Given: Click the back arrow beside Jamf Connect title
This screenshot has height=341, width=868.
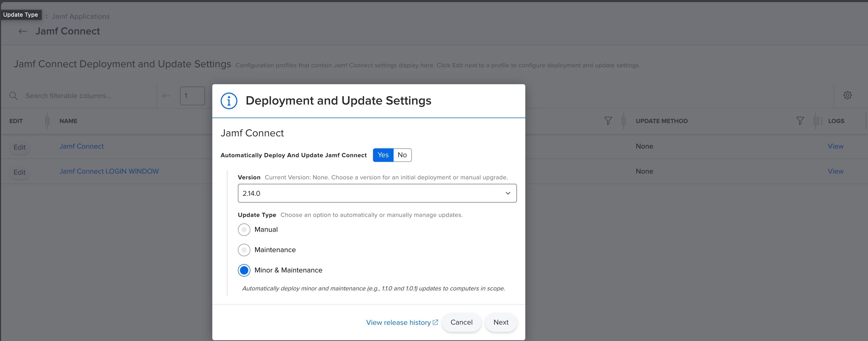Looking at the screenshot, I should coord(23,31).
